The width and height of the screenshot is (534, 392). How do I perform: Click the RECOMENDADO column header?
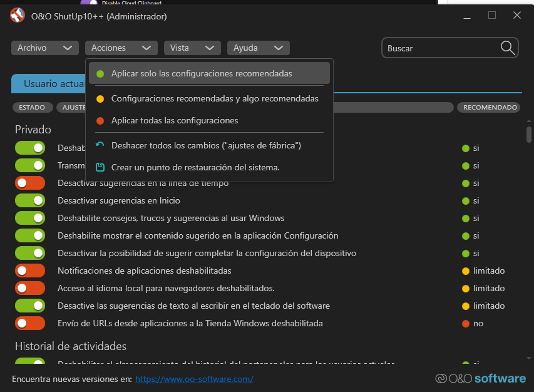[x=489, y=108]
